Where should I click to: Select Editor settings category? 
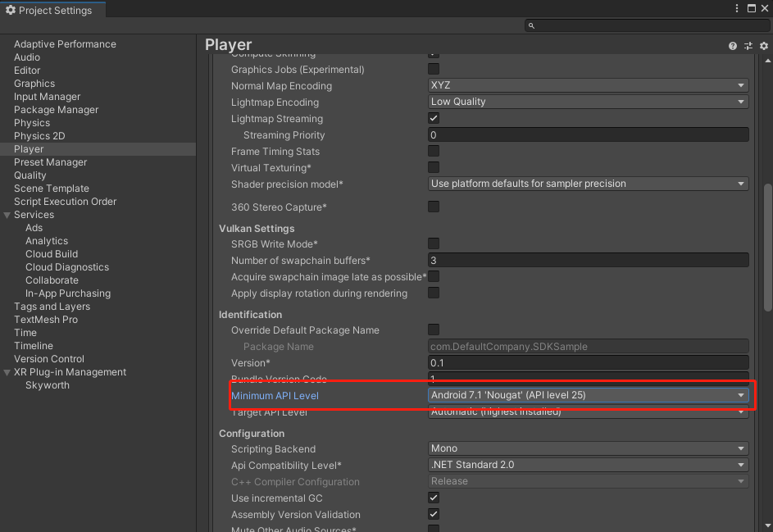coord(27,70)
